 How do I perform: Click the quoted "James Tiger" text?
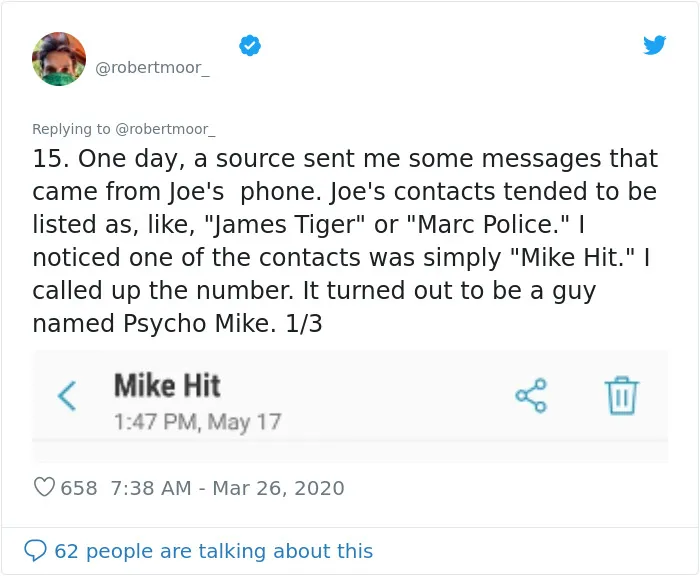click(x=284, y=224)
